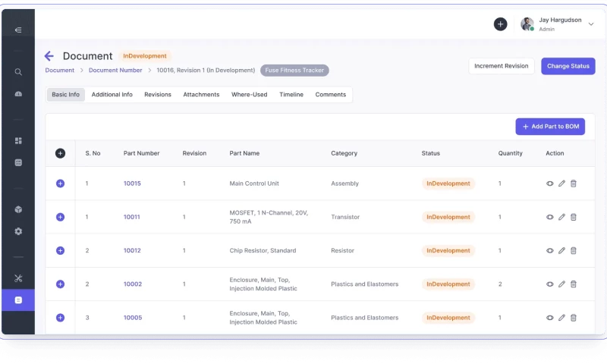Click InDevelopment badge beside Document title

tap(145, 56)
